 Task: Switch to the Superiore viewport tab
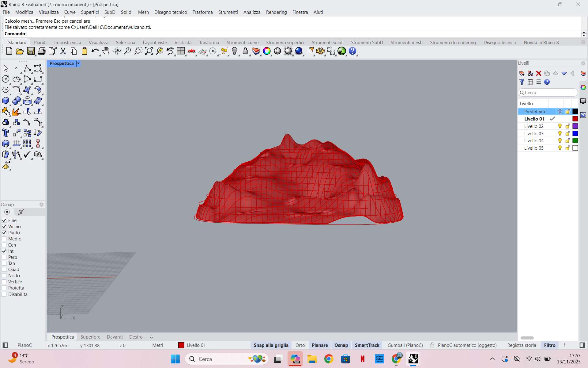coord(90,337)
